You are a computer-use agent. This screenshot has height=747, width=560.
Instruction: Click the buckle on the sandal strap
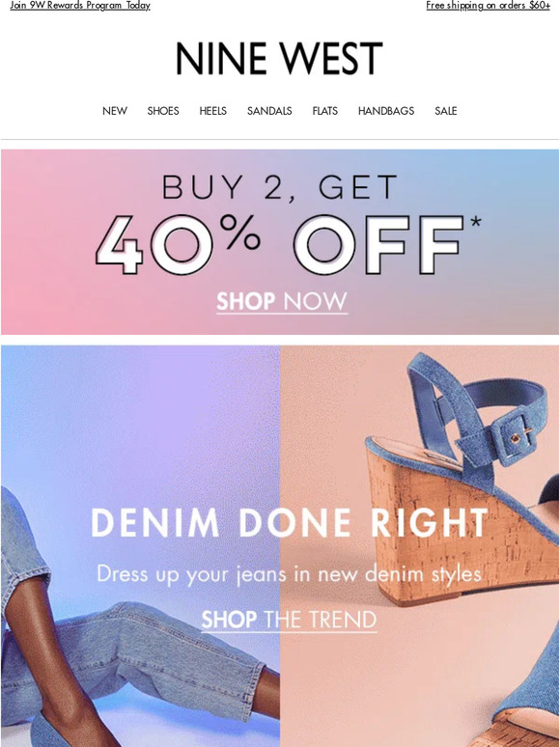514,438
